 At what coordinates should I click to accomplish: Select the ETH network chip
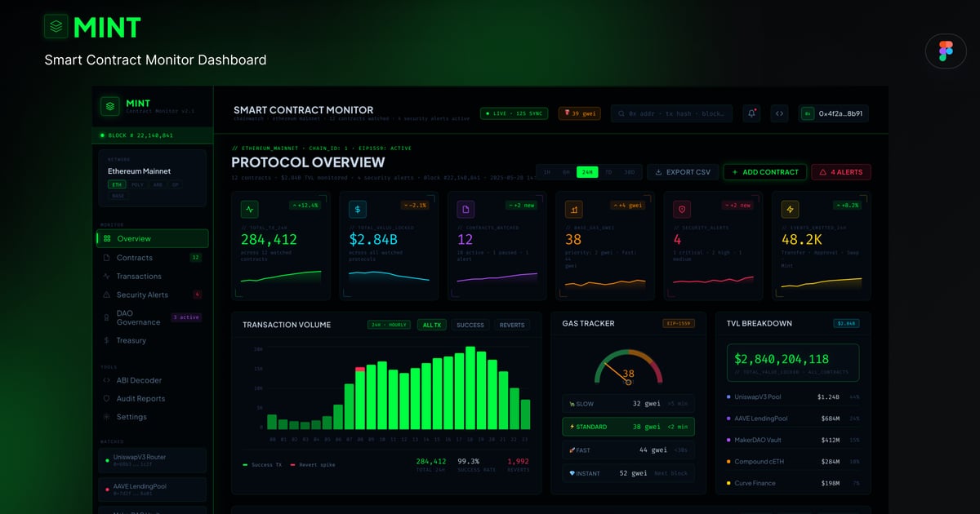point(116,185)
